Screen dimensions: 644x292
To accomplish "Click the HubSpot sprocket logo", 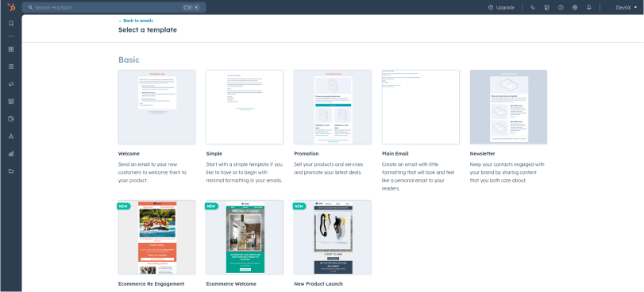I will 11,7.
